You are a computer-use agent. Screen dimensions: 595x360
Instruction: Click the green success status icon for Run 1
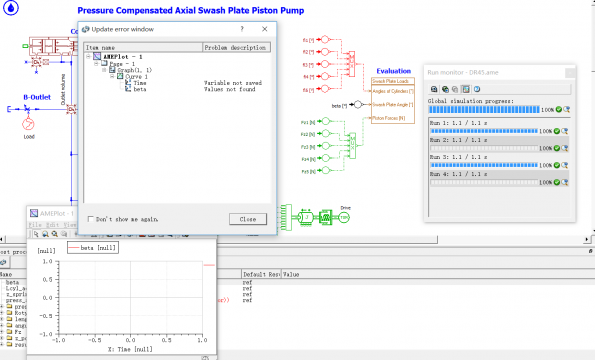557,131
